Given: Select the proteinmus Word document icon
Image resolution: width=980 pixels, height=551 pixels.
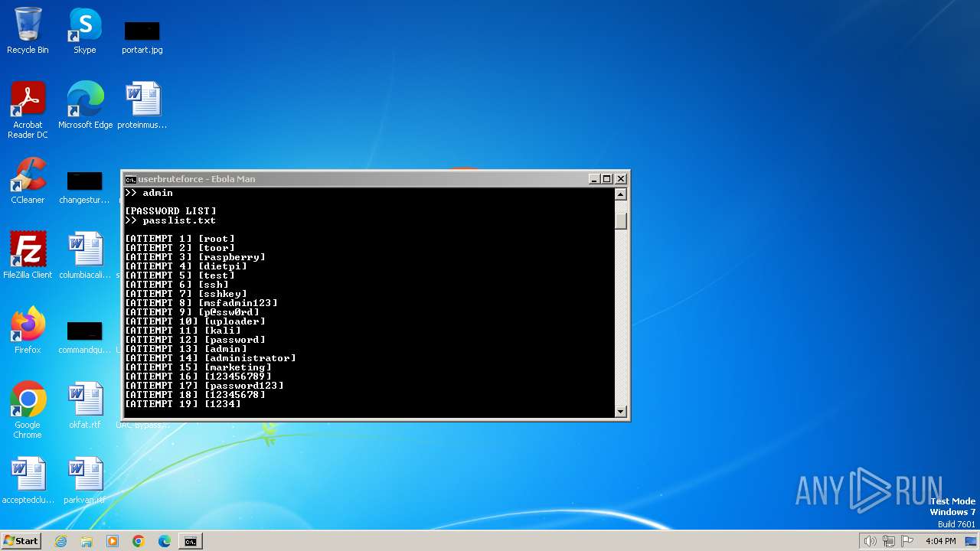Looking at the screenshot, I should 142,106.
